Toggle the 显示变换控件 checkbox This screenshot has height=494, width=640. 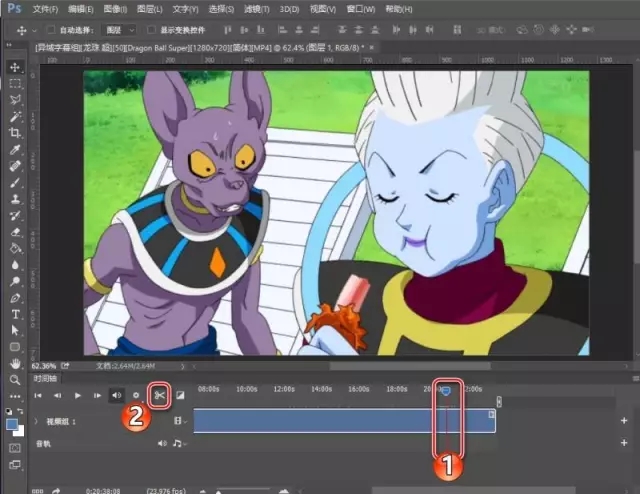click(x=151, y=30)
